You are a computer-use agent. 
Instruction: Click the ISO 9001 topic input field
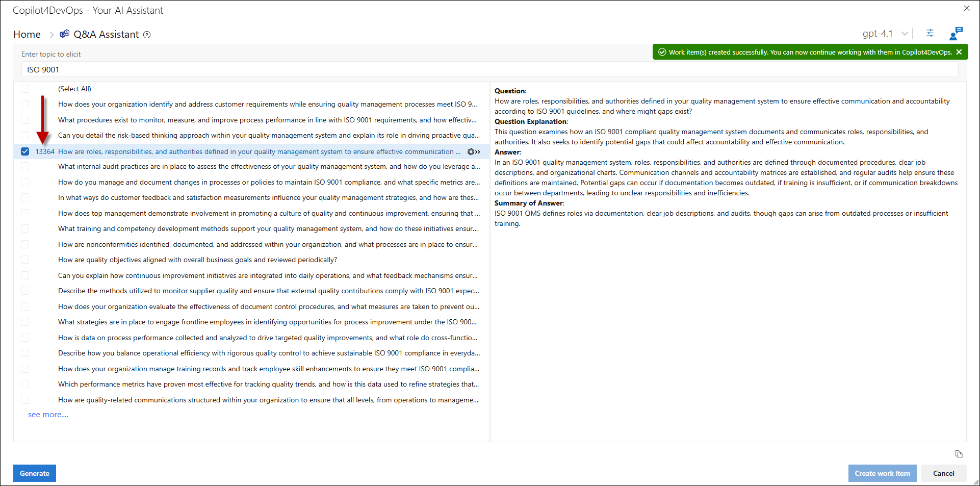[489, 69]
